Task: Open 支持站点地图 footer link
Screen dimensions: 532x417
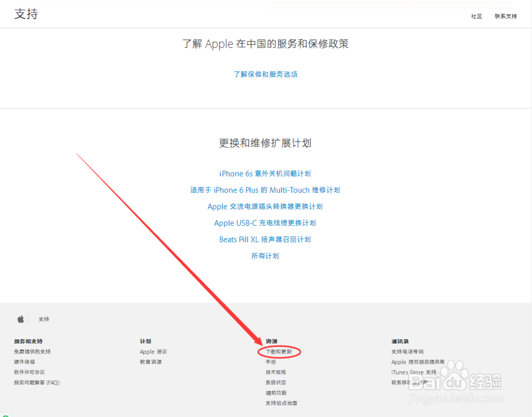Action: coord(281,403)
